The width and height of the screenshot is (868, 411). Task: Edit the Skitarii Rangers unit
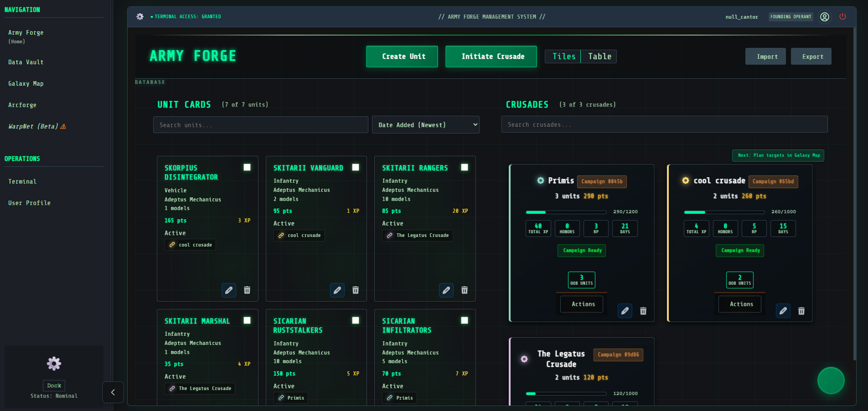point(446,290)
